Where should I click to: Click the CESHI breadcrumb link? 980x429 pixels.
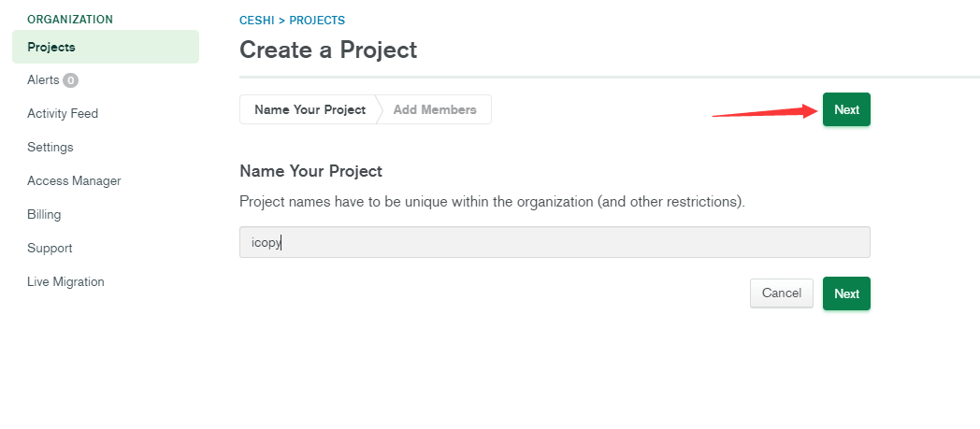[257, 21]
